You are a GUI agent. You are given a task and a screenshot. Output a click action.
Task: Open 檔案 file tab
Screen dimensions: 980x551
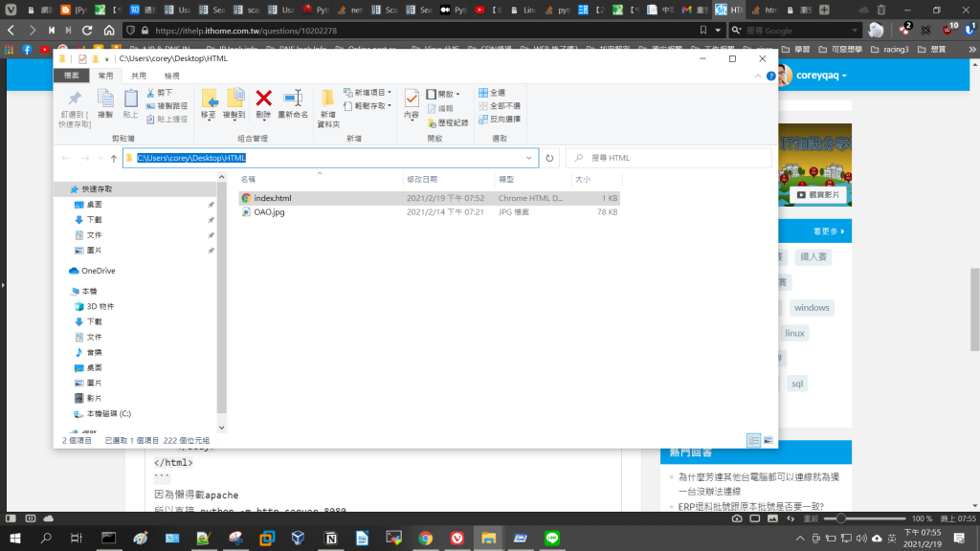pyautogui.click(x=72, y=76)
